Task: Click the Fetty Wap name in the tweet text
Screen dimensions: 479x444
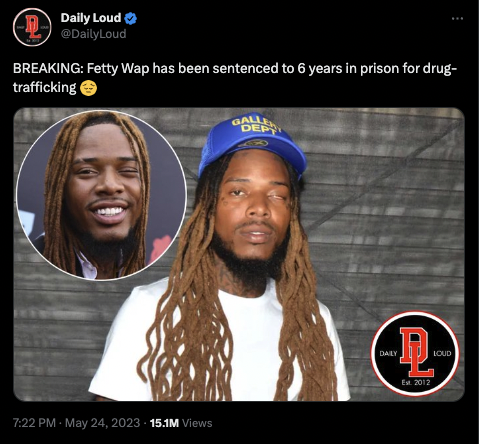Action: pos(118,69)
